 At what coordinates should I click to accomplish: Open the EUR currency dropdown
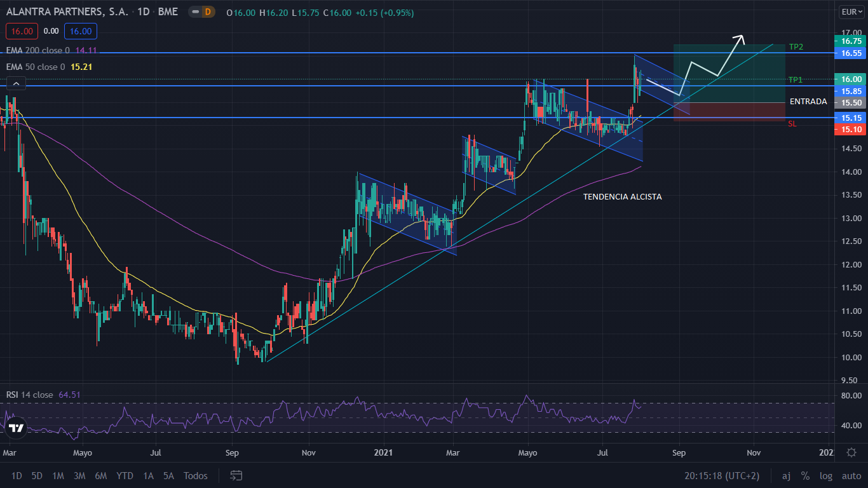tap(852, 11)
